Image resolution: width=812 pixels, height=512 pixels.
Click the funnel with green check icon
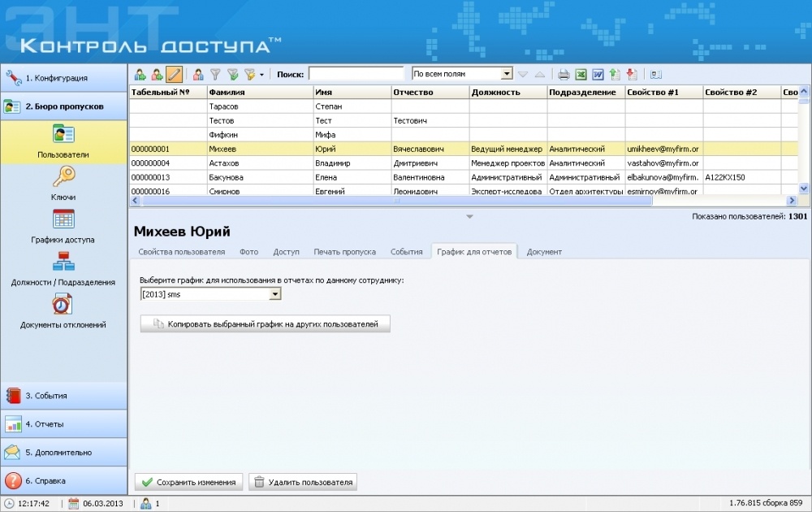232,75
